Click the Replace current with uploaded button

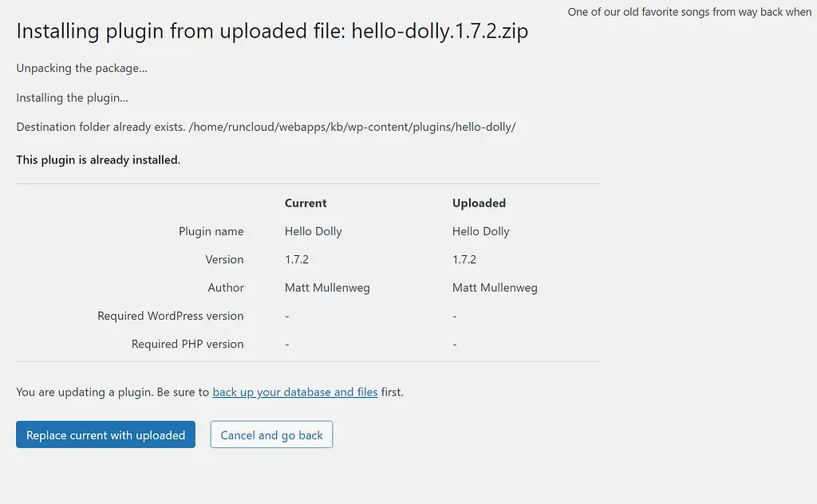[x=105, y=435]
